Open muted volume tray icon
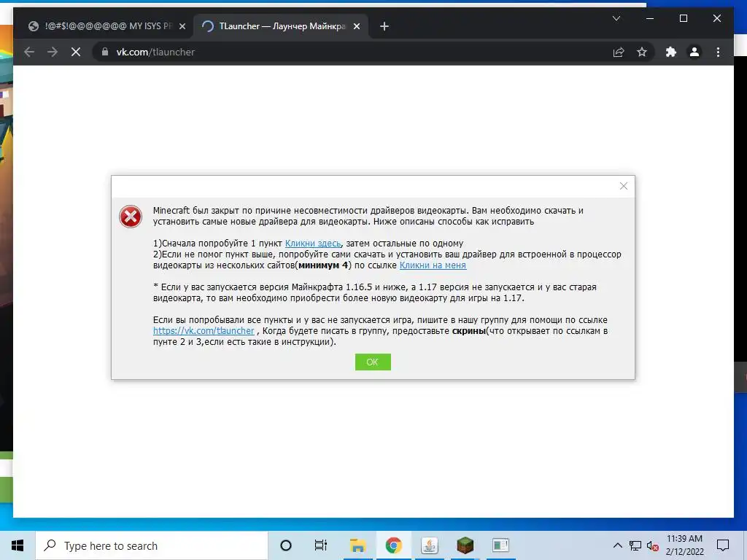Screen dimensions: 747x560 [653, 545]
